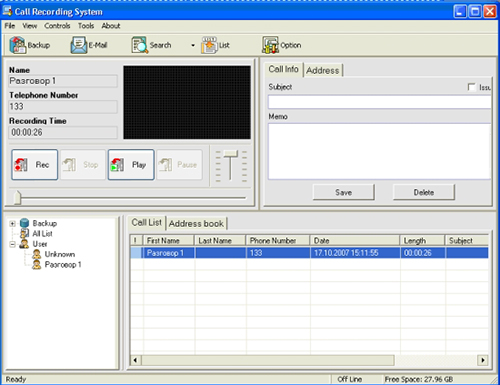The height and width of the screenshot is (385, 500).
Task: Open the Search dropdown arrow
Action: pos(193,45)
